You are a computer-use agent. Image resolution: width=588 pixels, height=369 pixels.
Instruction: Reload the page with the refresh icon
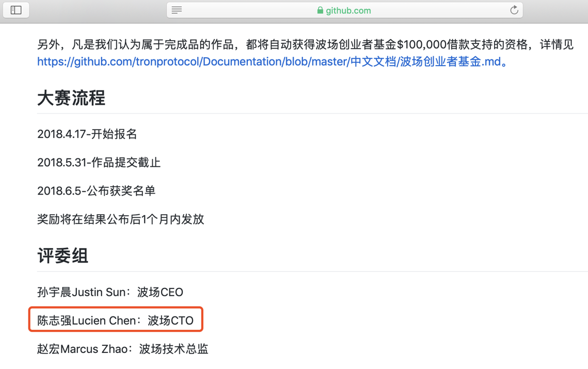pos(514,10)
